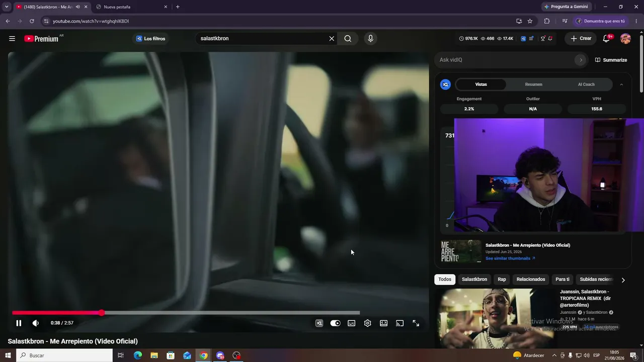The width and height of the screenshot is (644, 362).
Task: Send the Ask vidIQ question arrow
Action: pos(581,60)
